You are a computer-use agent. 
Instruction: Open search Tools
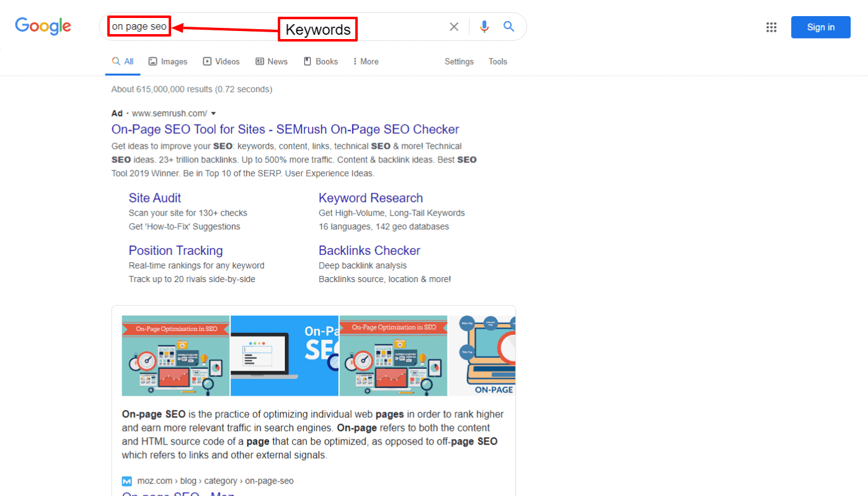pyautogui.click(x=498, y=61)
